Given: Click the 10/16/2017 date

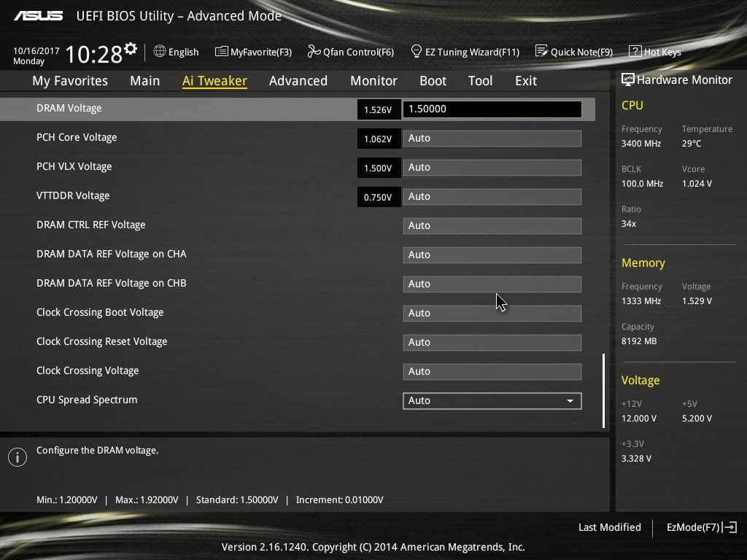Looking at the screenshot, I should point(36,50).
